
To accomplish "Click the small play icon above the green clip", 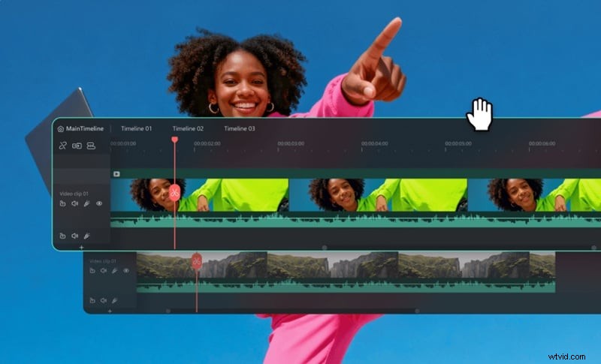I will 116,174.
